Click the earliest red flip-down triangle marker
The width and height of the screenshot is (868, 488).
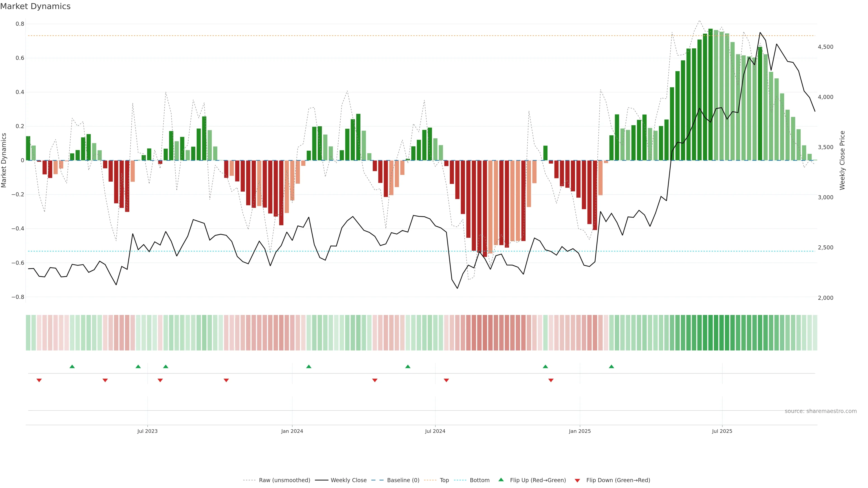click(39, 380)
